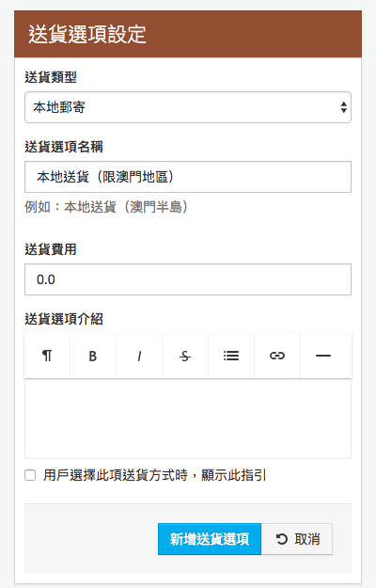Click into the 送貨費用 field showing 0.0
The image size is (376, 588).
(188, 279)
